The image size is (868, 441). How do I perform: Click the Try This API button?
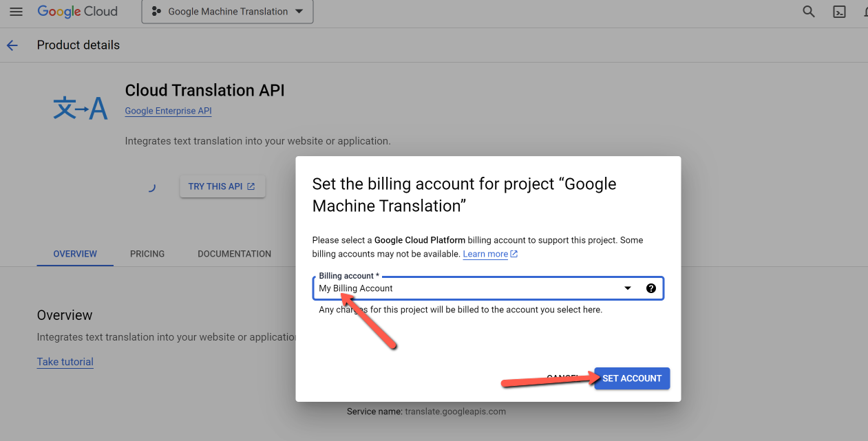(x=222, y=186)
